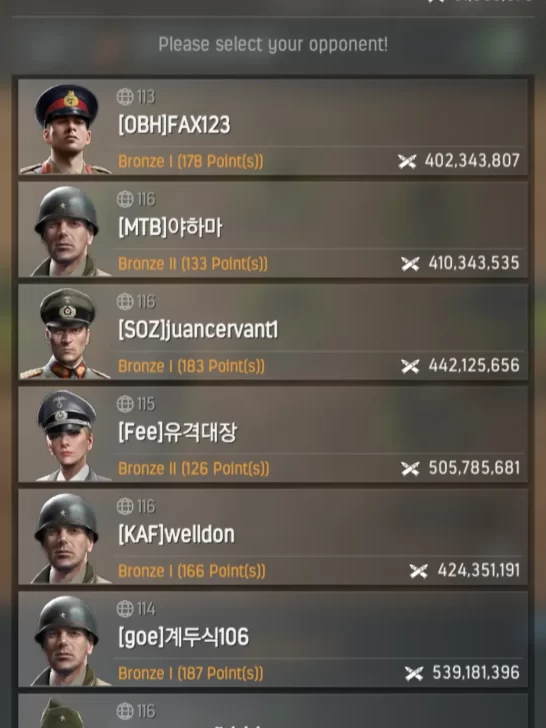Image resolution: width=546 pixels, height=728 pixels.
Task: Click crossed swords icon beside 424,351,191
Action: click(418, 571)
